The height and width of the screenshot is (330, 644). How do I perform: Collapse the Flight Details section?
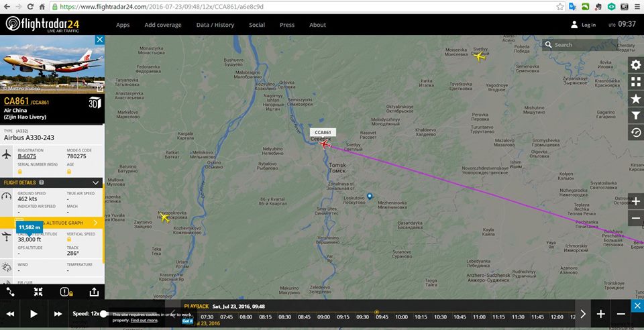coord(96,182)
